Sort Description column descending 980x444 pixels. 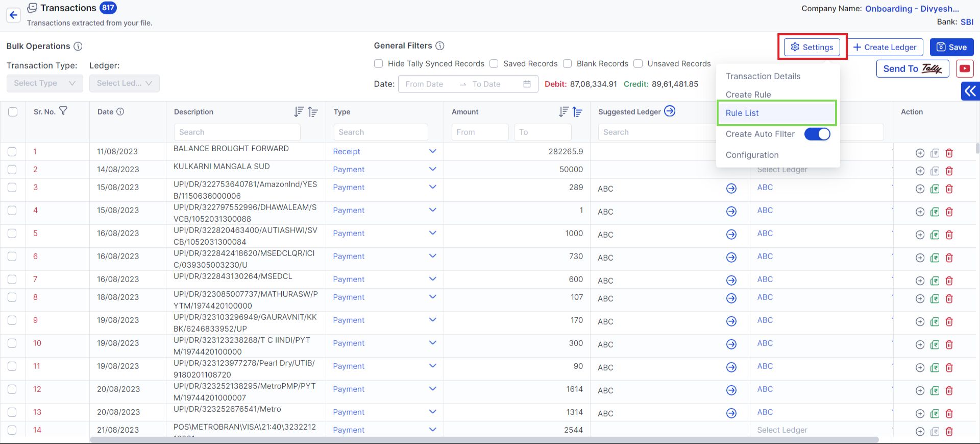(299, 111)
